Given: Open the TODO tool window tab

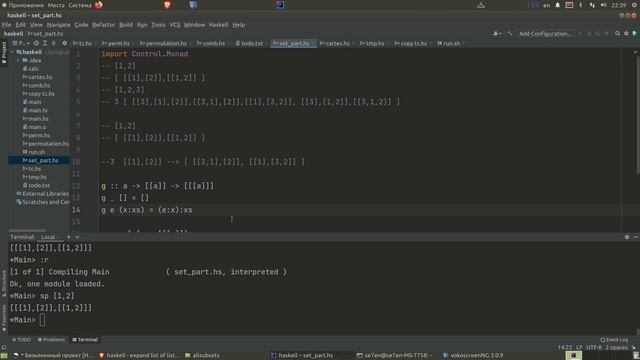Looking at the screenshot, I should click(x=21, y=340).
